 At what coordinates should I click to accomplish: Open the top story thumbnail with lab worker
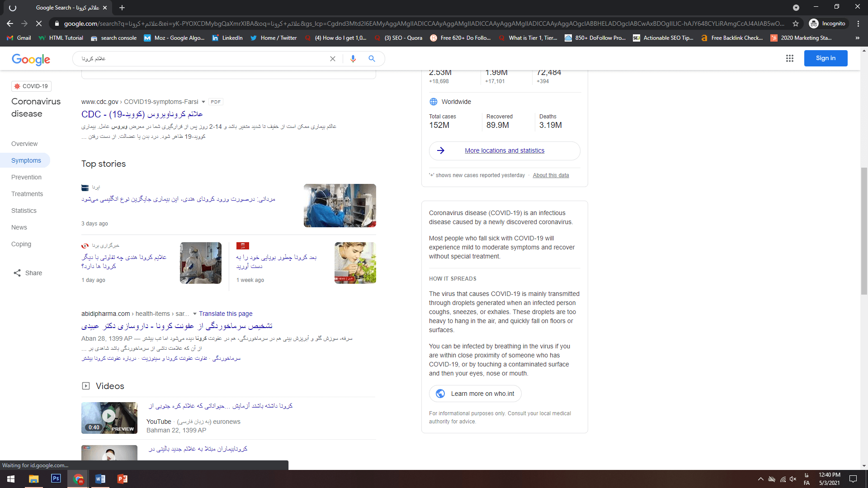pos(340,206)
